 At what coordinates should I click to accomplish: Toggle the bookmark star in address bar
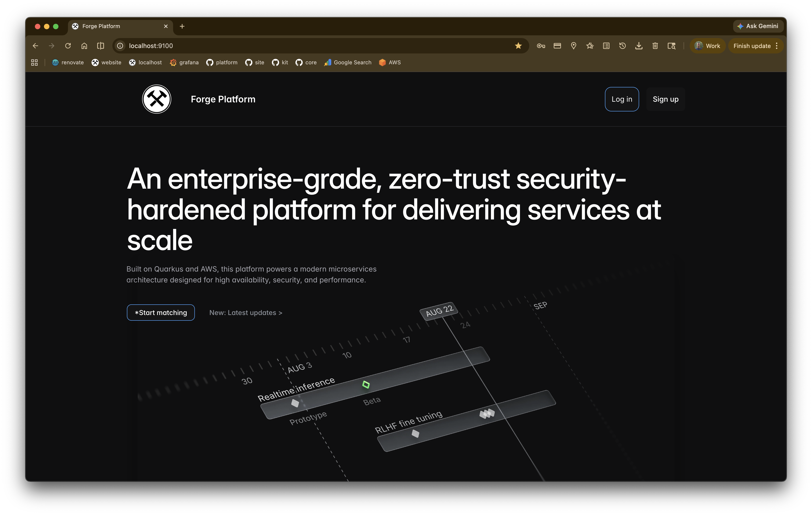pyautogui.click(x=518, y=46)
